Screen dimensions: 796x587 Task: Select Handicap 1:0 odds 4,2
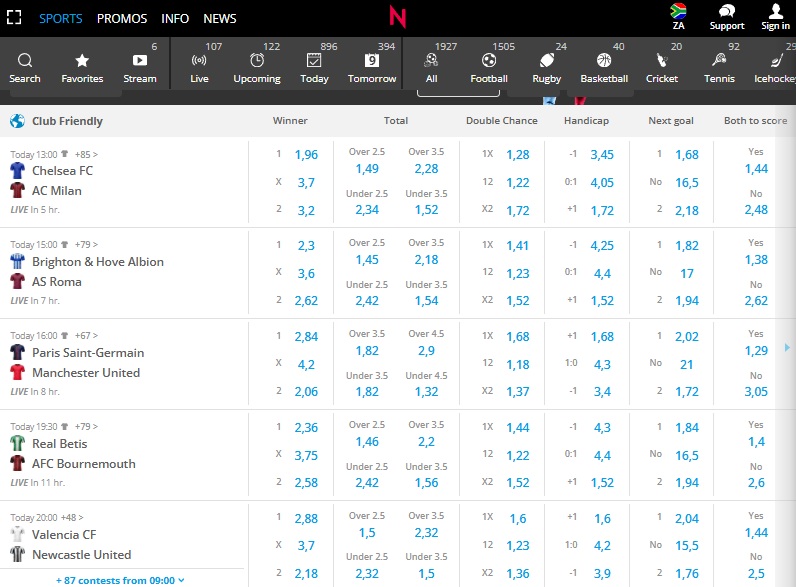(602, 545)
